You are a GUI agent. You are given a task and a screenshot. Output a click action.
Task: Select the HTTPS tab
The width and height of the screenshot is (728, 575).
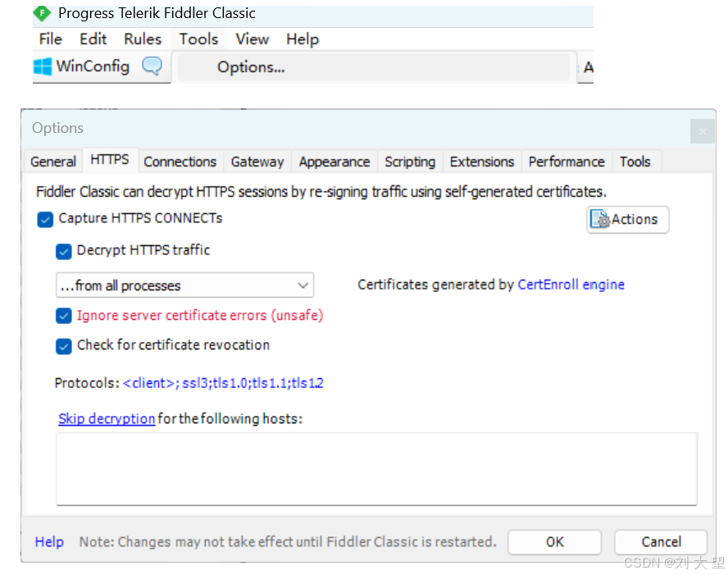(110, 160)
